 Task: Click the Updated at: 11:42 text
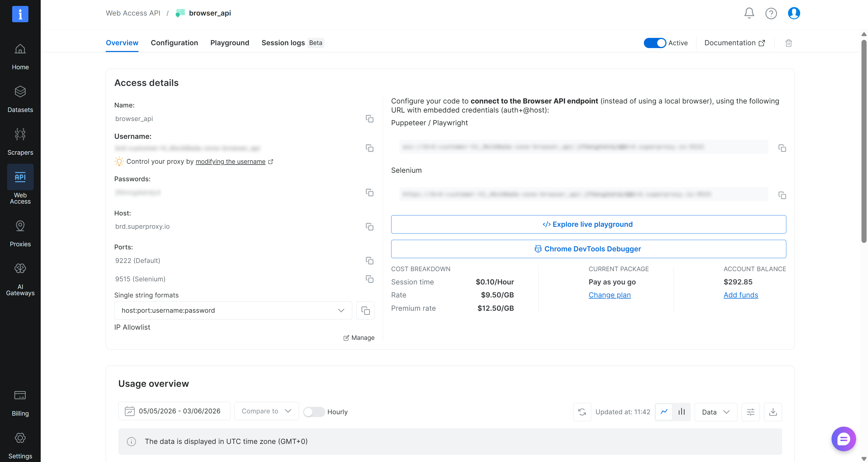(623, 412)
